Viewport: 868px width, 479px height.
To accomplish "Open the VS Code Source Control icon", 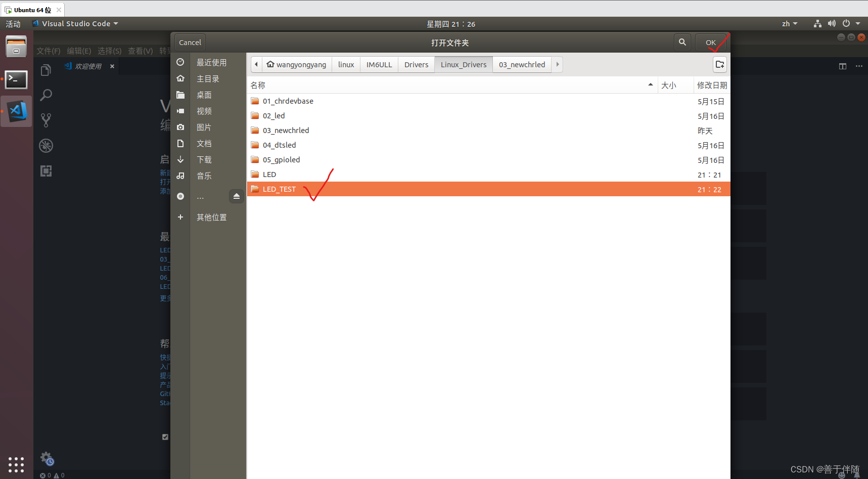I will 46,120.
